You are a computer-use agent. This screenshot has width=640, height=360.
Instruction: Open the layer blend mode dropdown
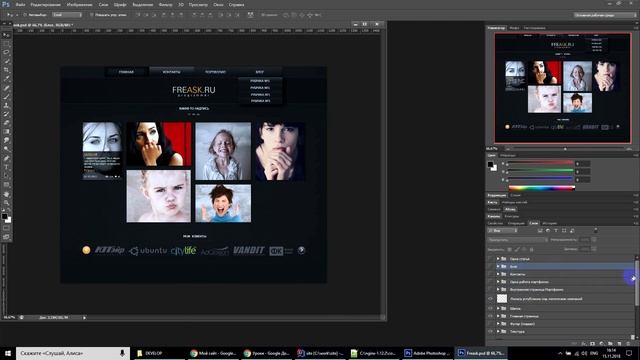(x=518, y=240)
